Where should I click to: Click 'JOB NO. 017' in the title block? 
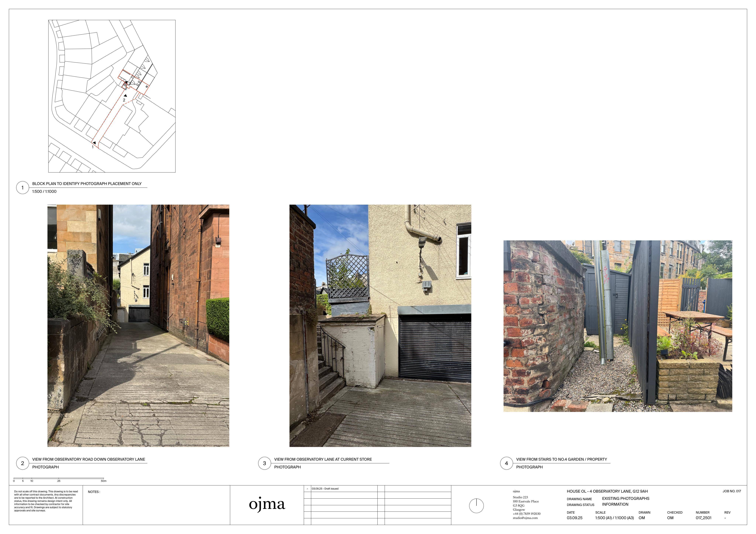click(732, 491)
